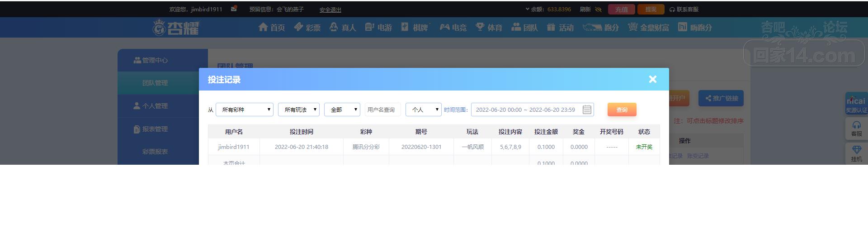Click the orange 查询 search button

point(622,110)
